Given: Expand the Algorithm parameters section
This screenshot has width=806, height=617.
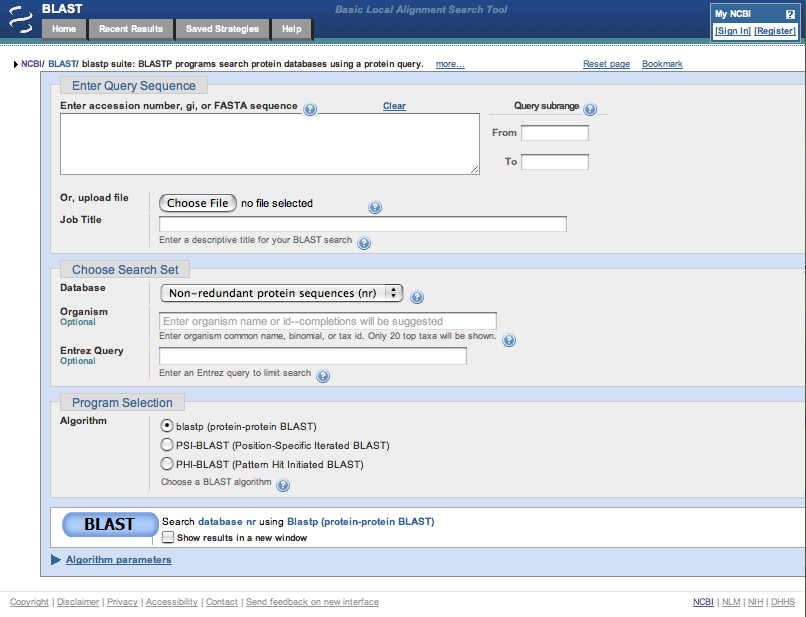Looking at the screenshot, I should (118, 560).
